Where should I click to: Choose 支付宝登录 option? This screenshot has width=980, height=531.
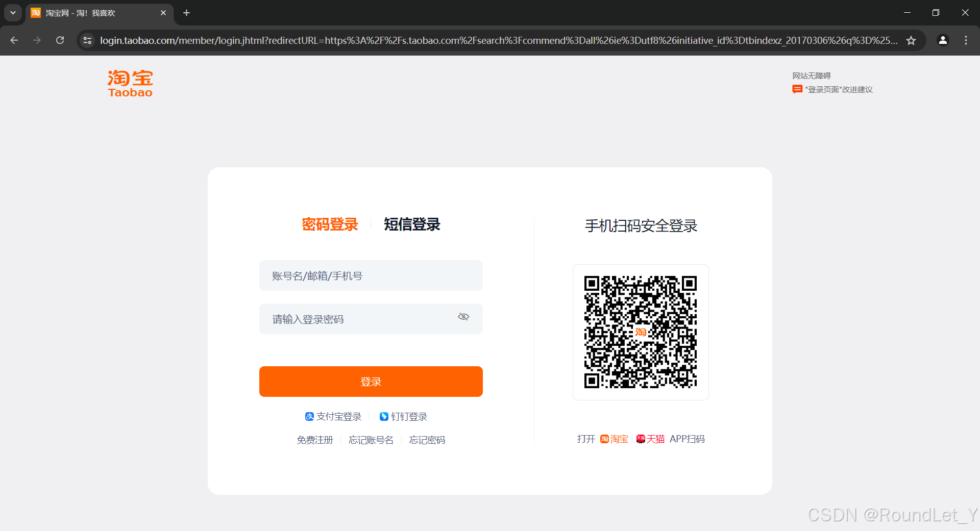pyautogui.click(x=333, y=417)
